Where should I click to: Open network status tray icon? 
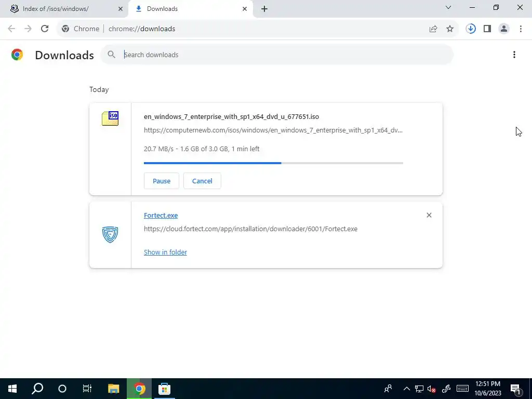(x=419, y=389)
